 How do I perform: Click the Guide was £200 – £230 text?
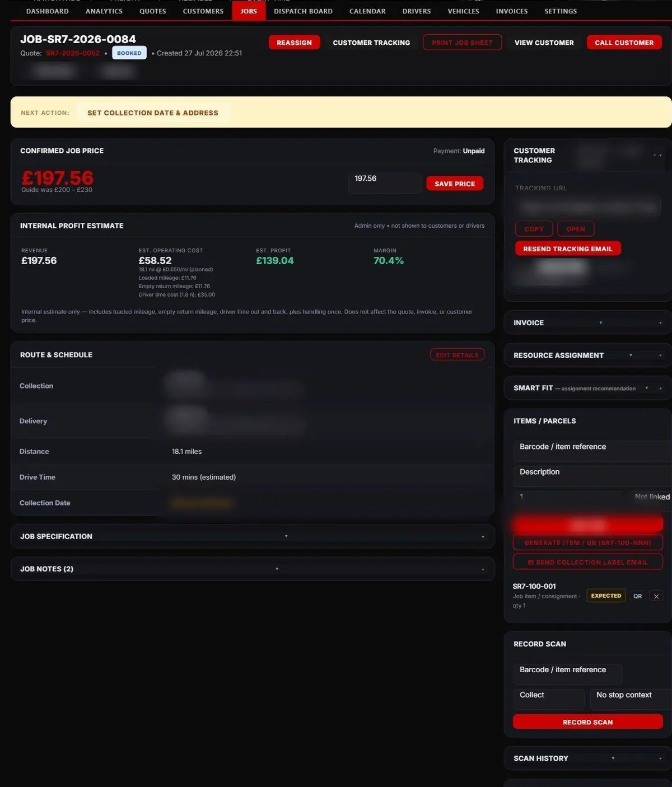click(x=57, y=190)
